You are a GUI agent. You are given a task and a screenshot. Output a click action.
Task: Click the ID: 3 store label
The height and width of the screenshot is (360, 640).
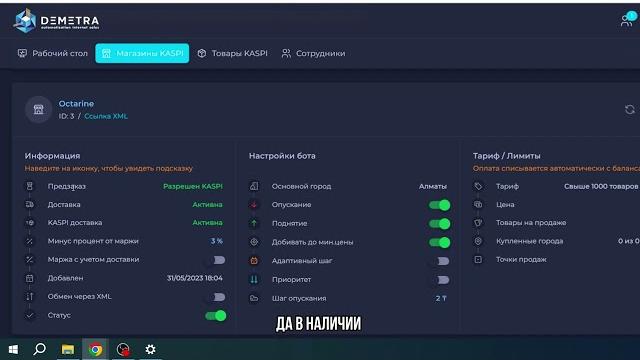point(67,116)
